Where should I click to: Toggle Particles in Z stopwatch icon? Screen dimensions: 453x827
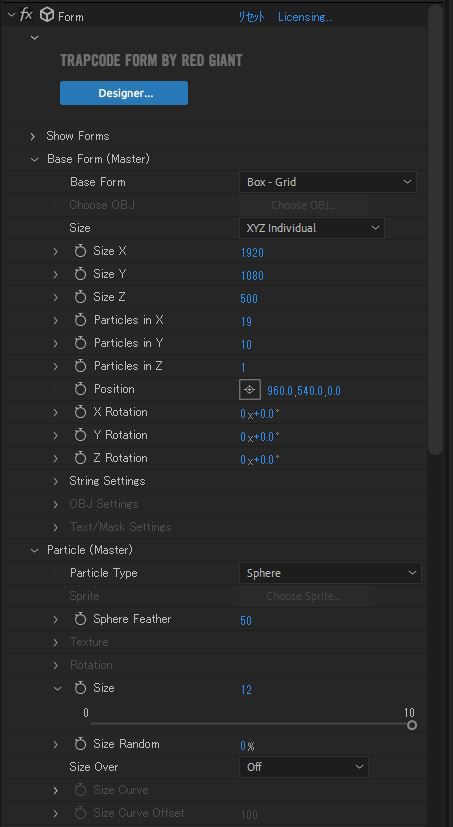coord(80,366)
